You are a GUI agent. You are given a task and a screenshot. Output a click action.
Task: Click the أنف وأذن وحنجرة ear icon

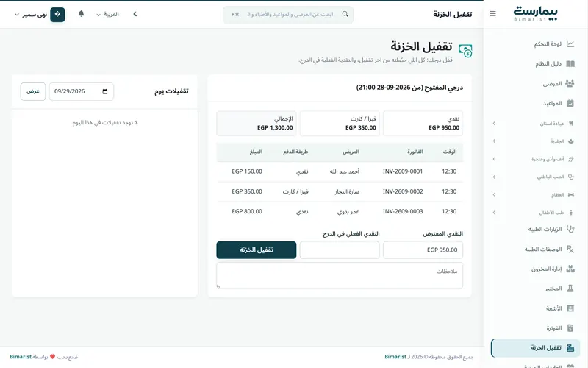[x=571, y=159]
